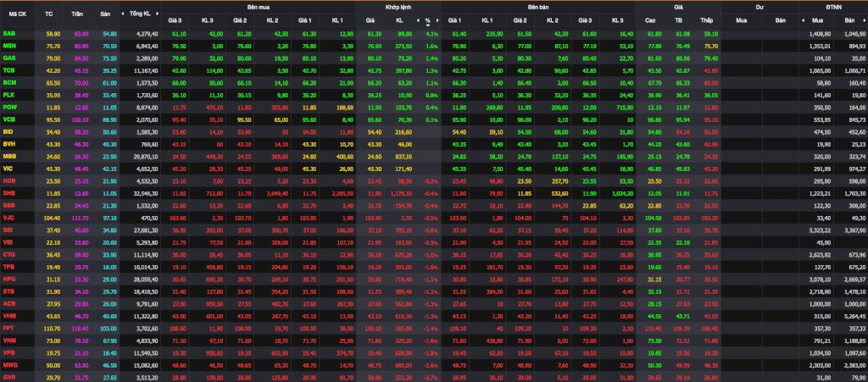Click KL 1 header under Bên bán

point(487,20)
